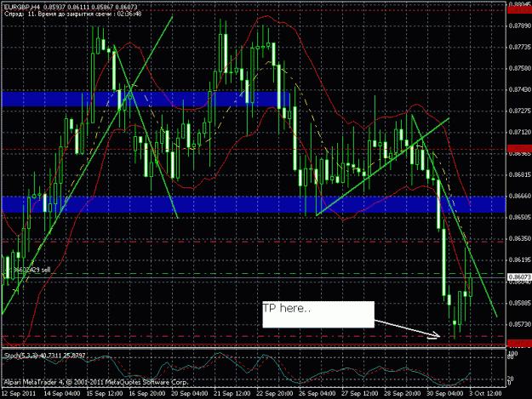Select the 'TP here..' text box on chart
Screen dimensions: 532x399
click(x=318, y=314)
